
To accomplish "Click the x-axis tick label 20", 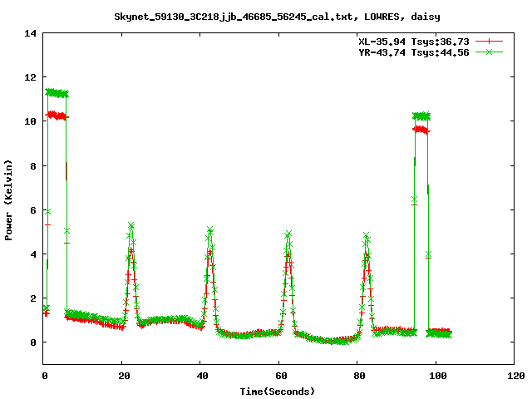I will [124, 376].
